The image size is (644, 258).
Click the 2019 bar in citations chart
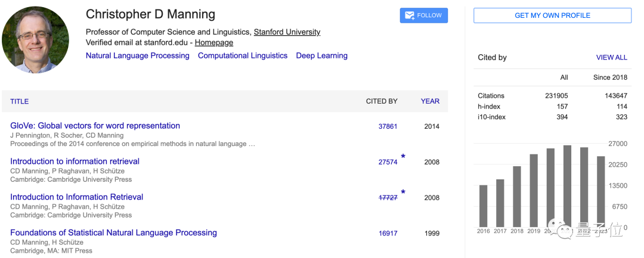pos(534,190)
